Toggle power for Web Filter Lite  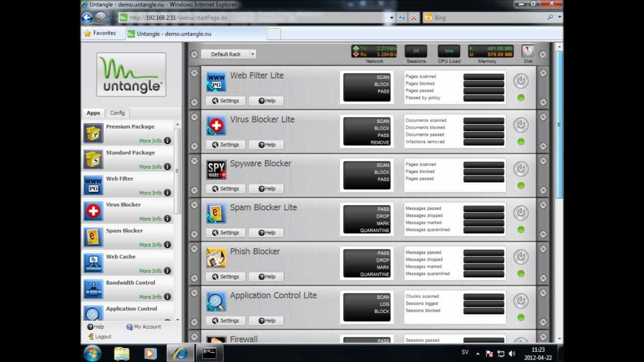pos(521,80)
